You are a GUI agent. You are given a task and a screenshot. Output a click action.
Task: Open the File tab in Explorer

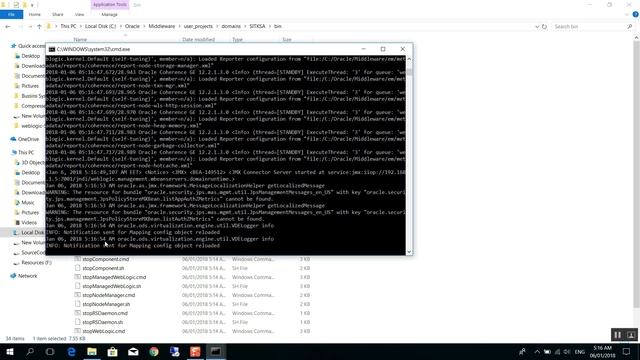11,14
